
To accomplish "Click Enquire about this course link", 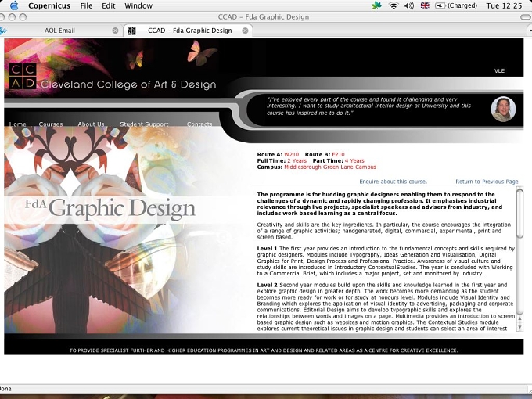I will 394,182.
